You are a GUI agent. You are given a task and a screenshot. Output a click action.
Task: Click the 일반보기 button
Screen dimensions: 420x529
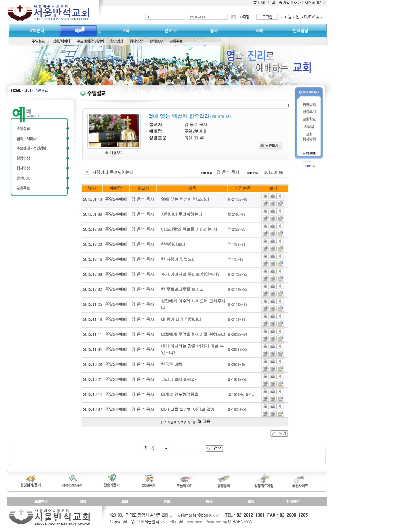(x=271, y=145)
